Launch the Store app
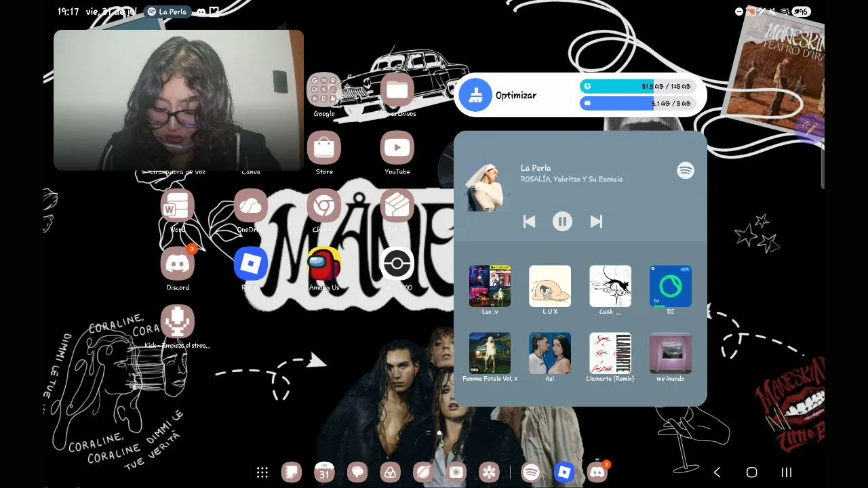This screenshot has height=488, width=868. 324,148
